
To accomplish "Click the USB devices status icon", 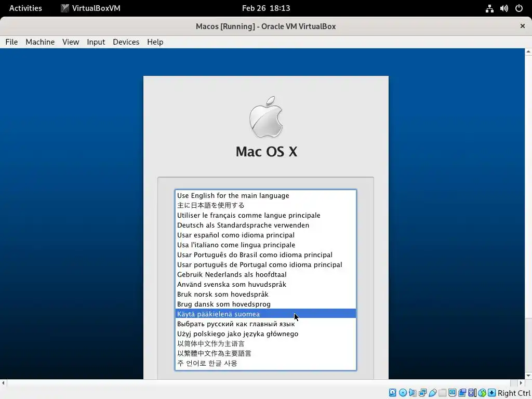I will tap(433, 393).
